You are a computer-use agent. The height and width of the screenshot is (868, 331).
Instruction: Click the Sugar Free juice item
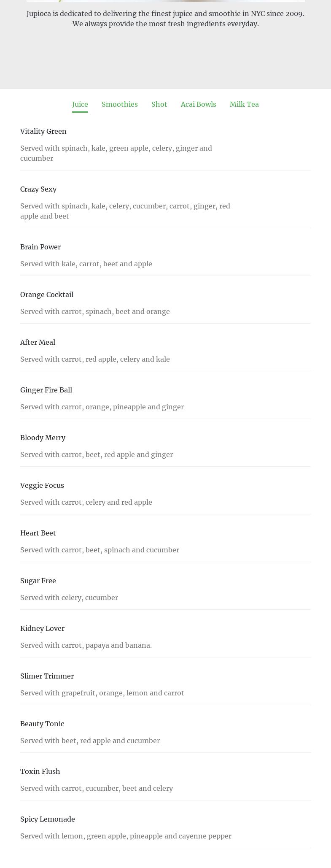(38, 581)
